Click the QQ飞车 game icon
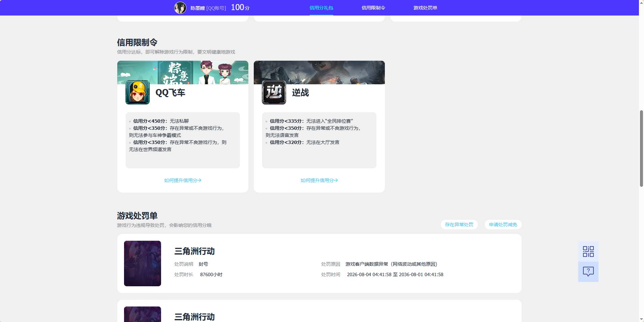 click(137, 92)
